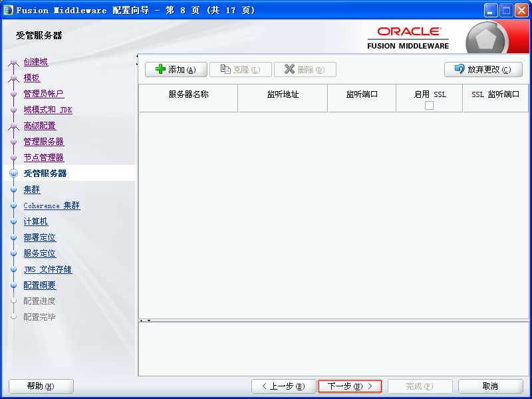Open the Coherence 集群 step link
This screenshot has width=532, height=399.
click(52, 205)
